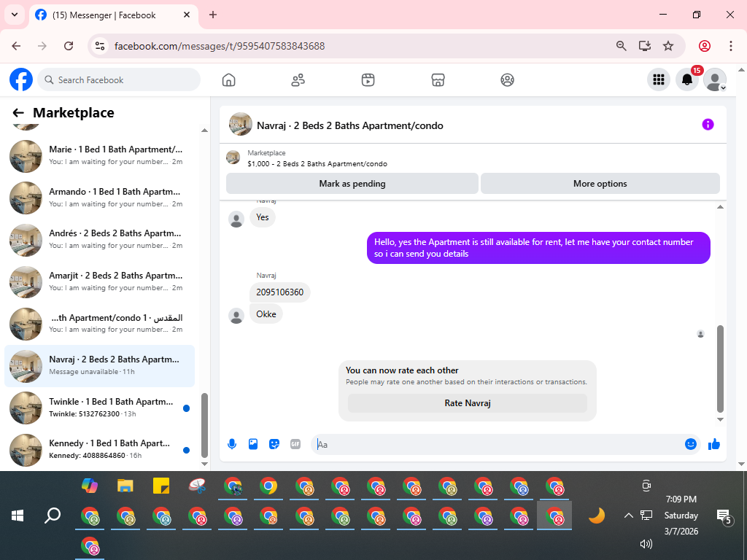Open the Groups icon in top navigation
Screen dimensions: 747x560
(508, 80)
